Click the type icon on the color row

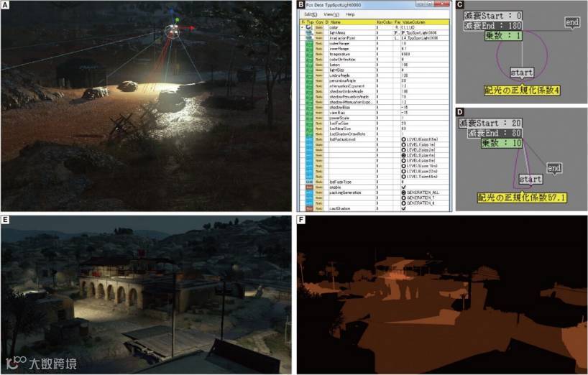click(x=309, y=27)
